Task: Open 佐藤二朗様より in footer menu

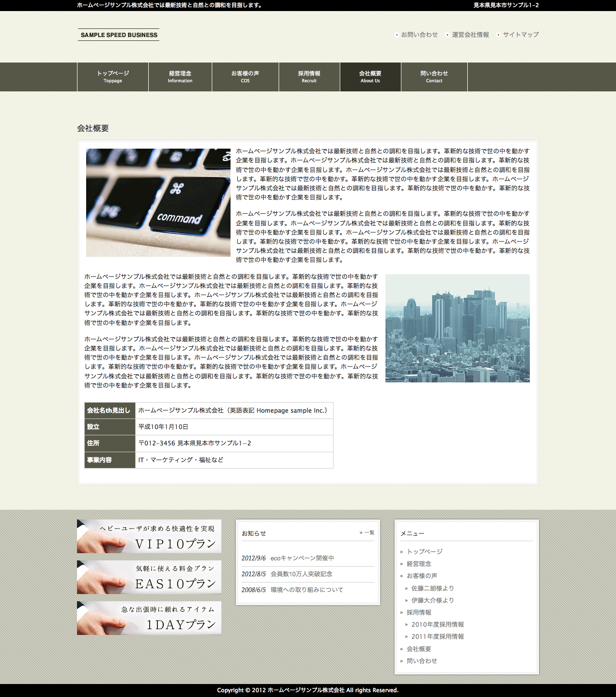Action: 432,588
